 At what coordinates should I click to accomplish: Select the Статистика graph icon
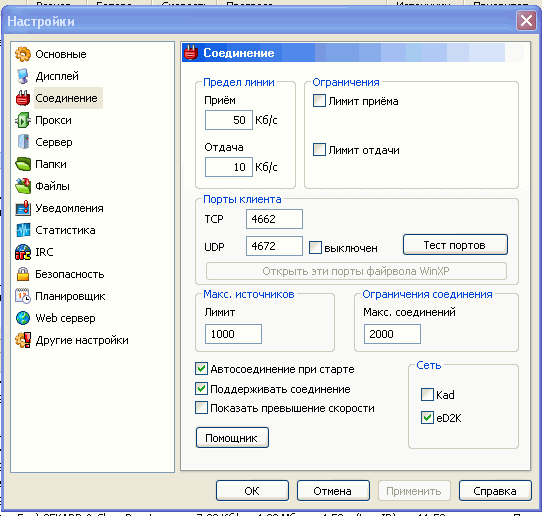click(23, 231)
